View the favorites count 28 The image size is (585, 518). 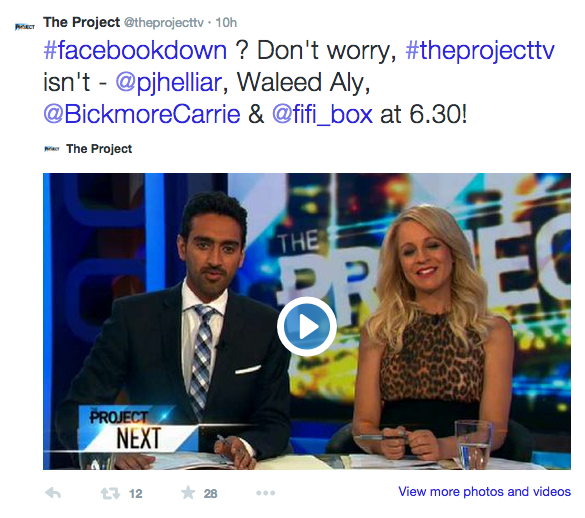(x=210, y=494)
